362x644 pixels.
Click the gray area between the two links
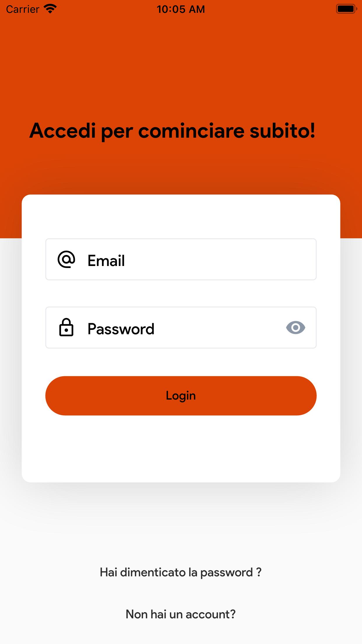(x=181, y=594)
